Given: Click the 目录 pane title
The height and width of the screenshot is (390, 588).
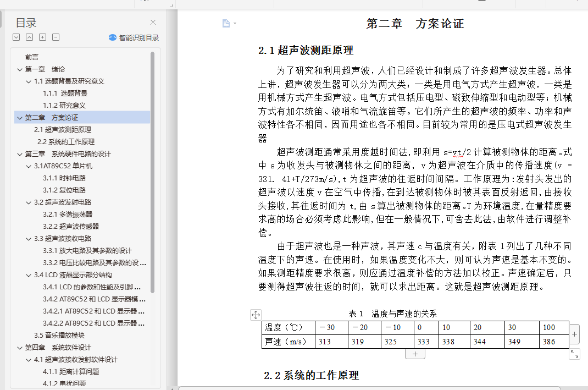Looking at the screenshot, I should pyautogui.click(x=26, y=23).
